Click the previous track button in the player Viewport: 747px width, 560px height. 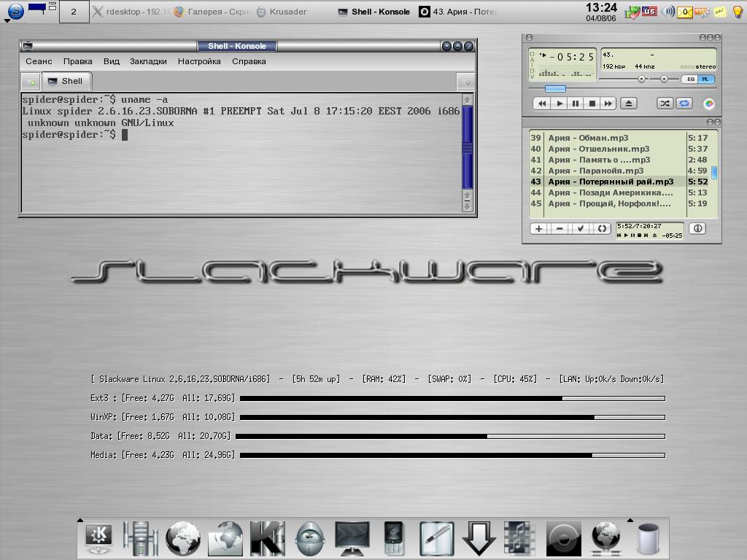coord(542,104)
